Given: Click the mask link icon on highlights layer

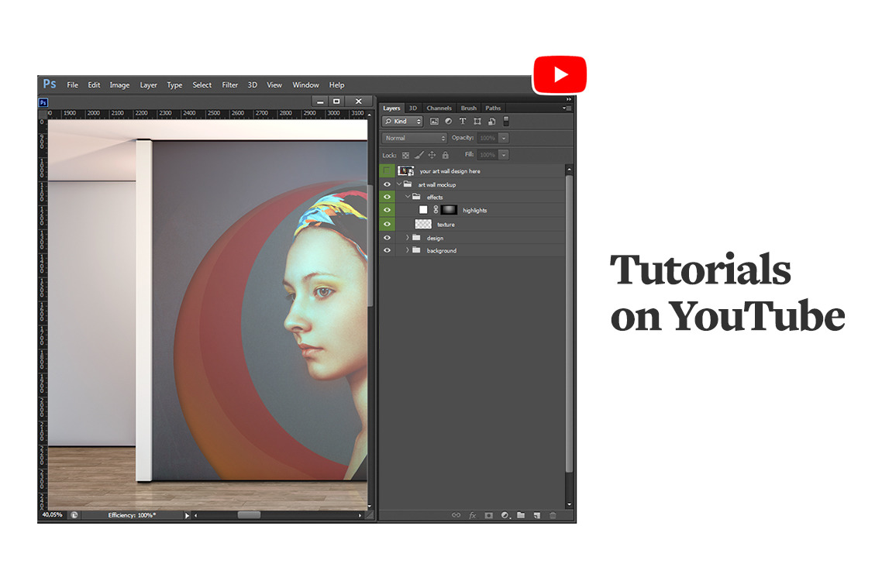Looking at the screenshot, I should click(x=436, y=210).
